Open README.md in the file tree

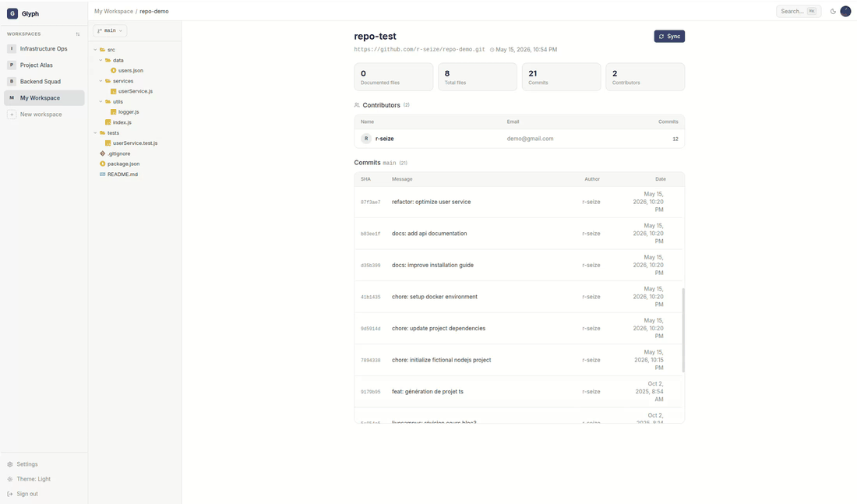122,174
